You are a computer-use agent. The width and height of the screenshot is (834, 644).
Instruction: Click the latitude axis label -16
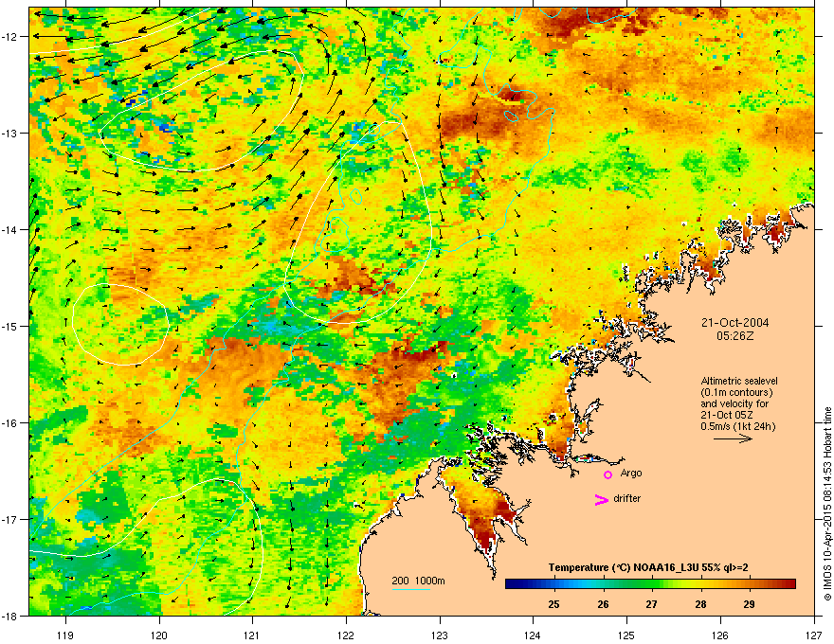(x=9, y=423)
